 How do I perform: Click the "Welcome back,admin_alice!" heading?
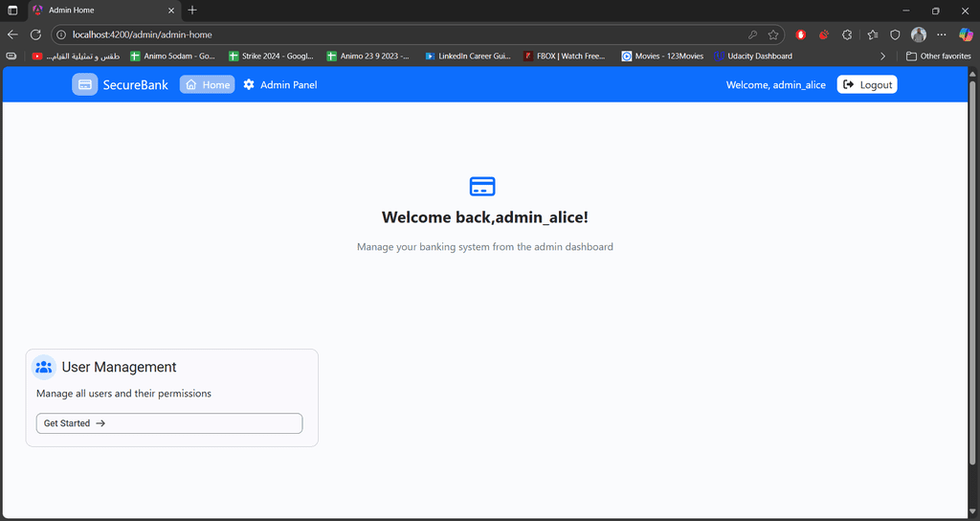[x=485, y=217]
